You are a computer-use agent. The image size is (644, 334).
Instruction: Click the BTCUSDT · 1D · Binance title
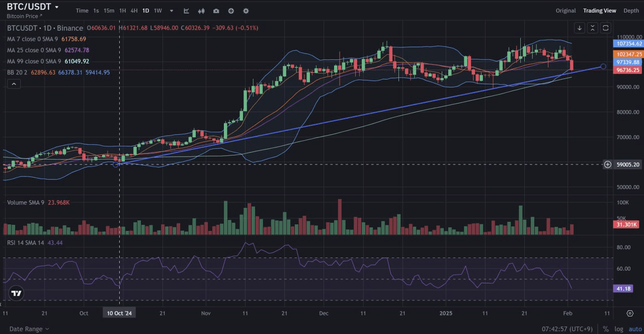pos(45,28)
